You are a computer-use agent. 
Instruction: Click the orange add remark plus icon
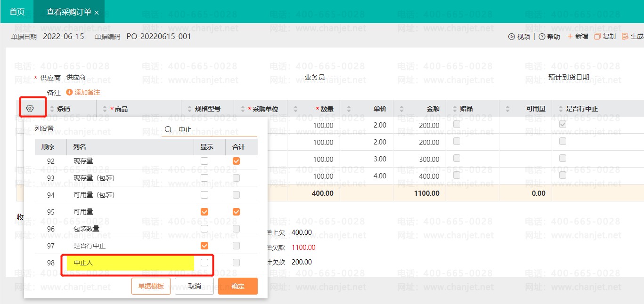pyautogui.click(x=70, y=93)
